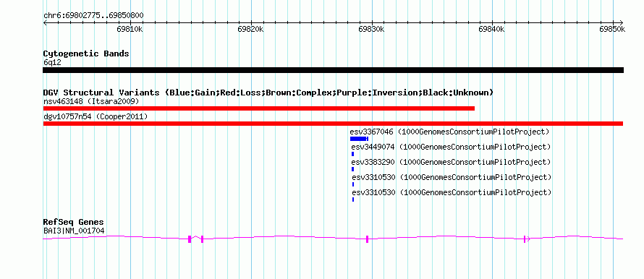
Task: Click the BAI3 exon nearest the 69830k mark
Action: 367,239
